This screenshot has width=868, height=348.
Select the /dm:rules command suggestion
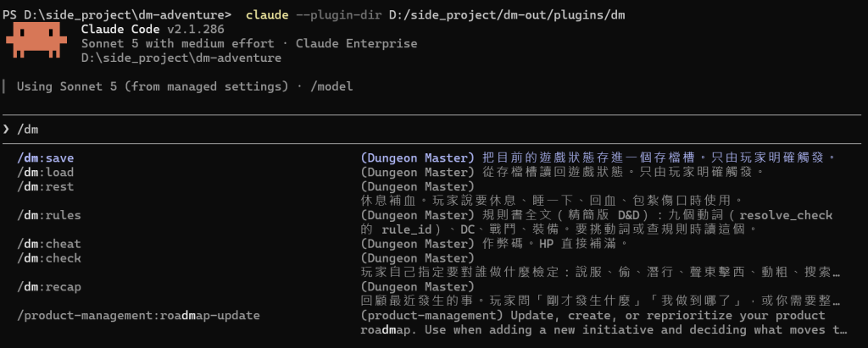[48, 215]
